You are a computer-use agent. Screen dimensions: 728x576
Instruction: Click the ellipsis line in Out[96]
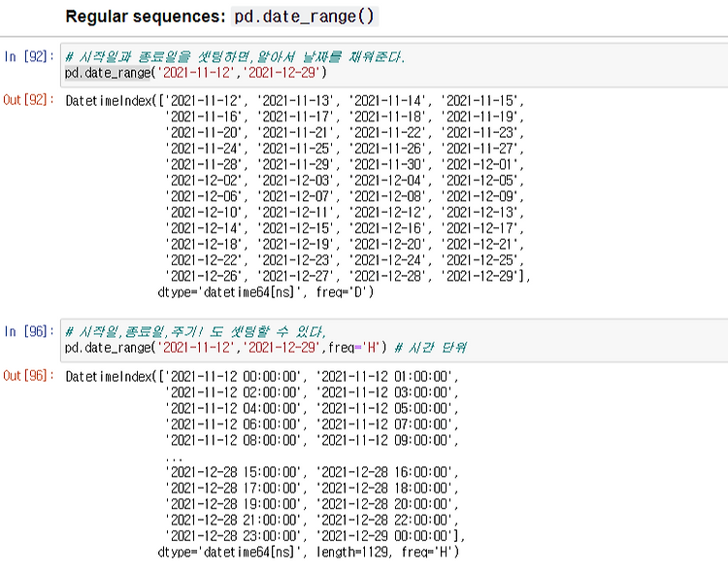174,458
